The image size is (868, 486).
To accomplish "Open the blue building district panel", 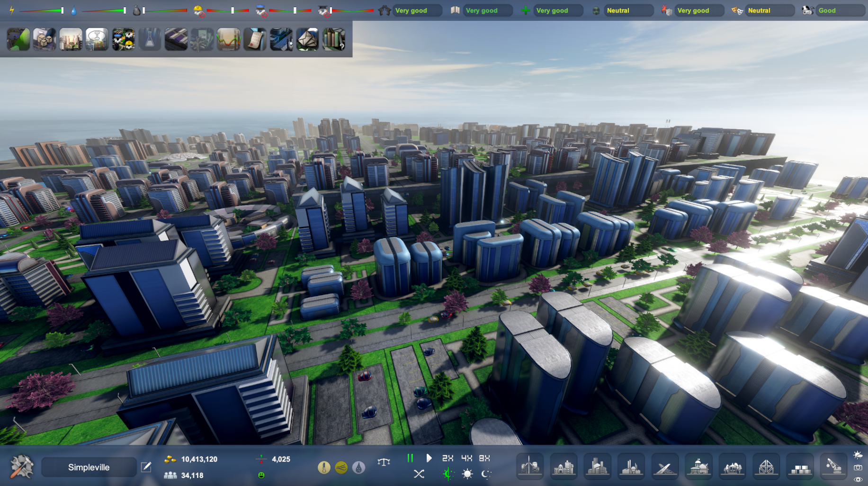I will coord(281,39).
